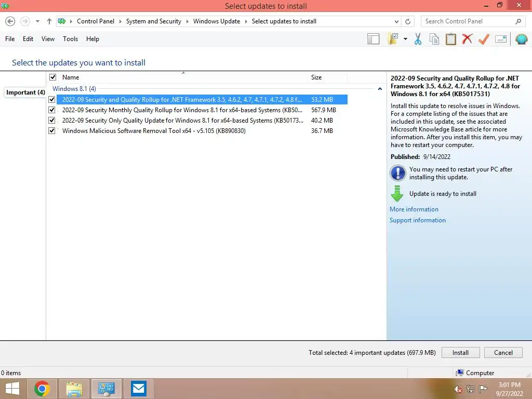Image resolution: width=532 pixels, height=399 pixels.
Task: Click the shell globe toolbar icon
Action: (522, 39)
